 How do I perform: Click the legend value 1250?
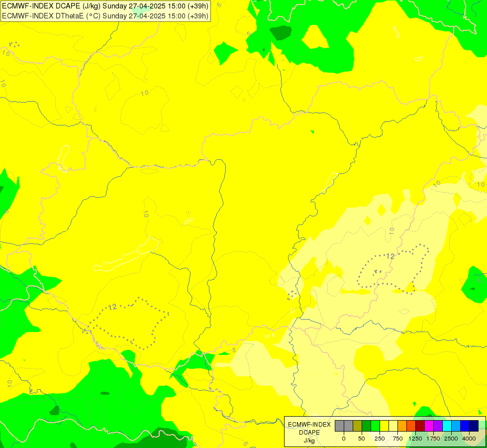[415, 439]
